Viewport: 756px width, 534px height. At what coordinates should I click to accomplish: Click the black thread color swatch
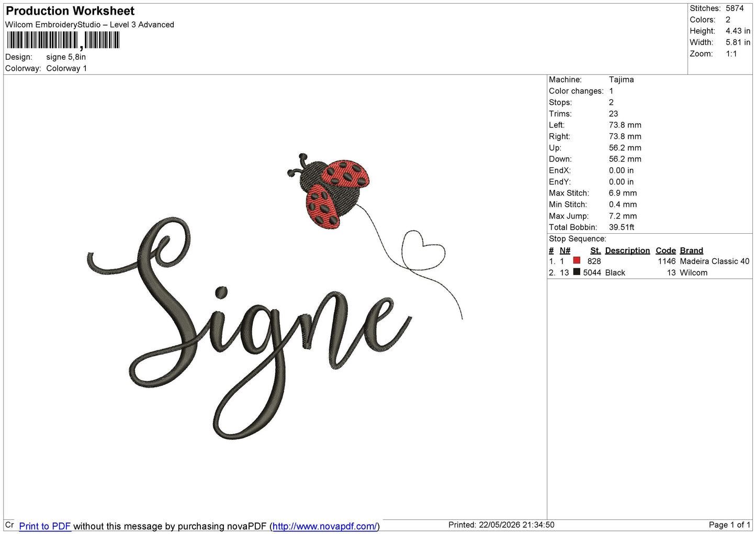pos(577,272)
